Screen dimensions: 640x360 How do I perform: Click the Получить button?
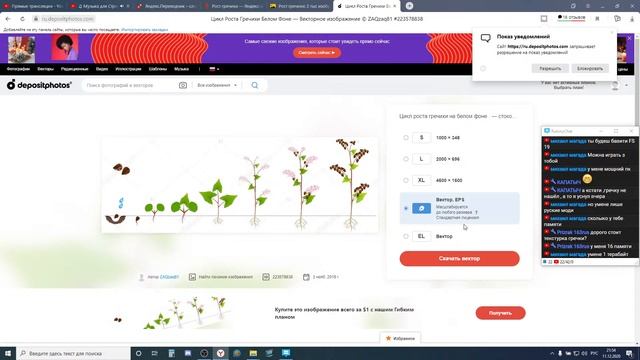coord(500,313)
